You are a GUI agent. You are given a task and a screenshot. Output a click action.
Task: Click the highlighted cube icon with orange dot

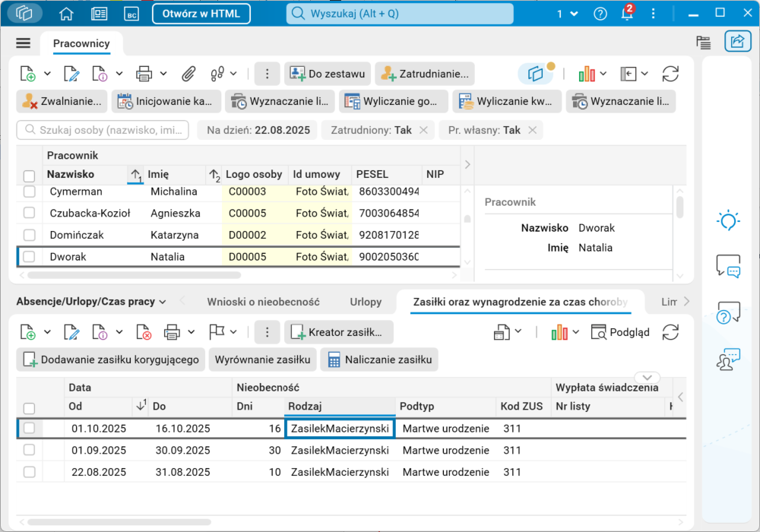(536, 74)
